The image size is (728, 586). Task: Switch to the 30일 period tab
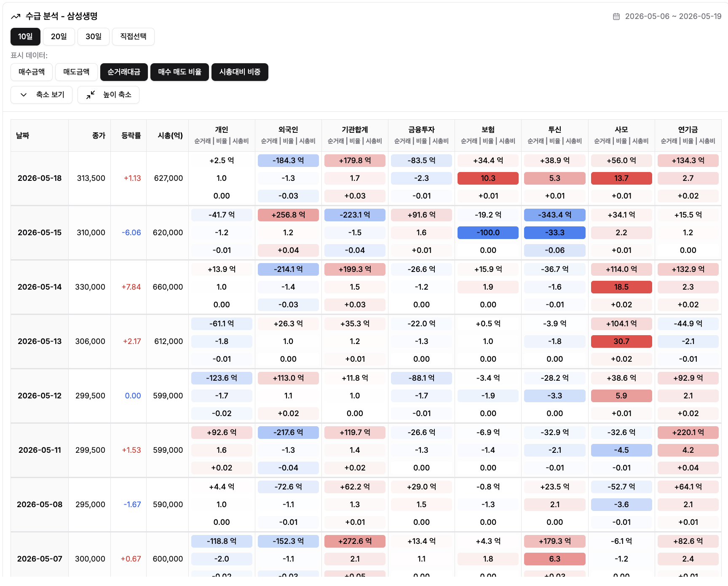coord(94,37)
